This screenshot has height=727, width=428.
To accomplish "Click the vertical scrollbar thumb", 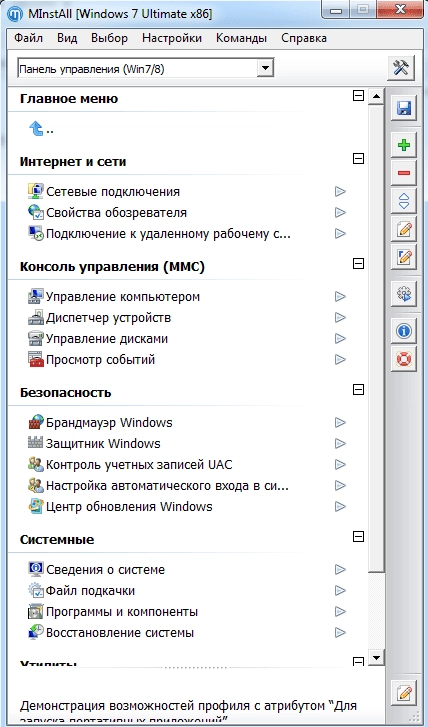I will [376, 338].
